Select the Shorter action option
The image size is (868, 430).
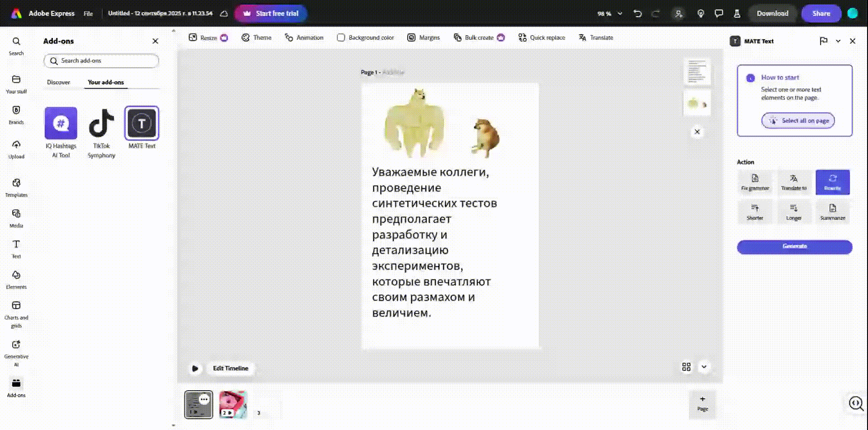(755, 212)
